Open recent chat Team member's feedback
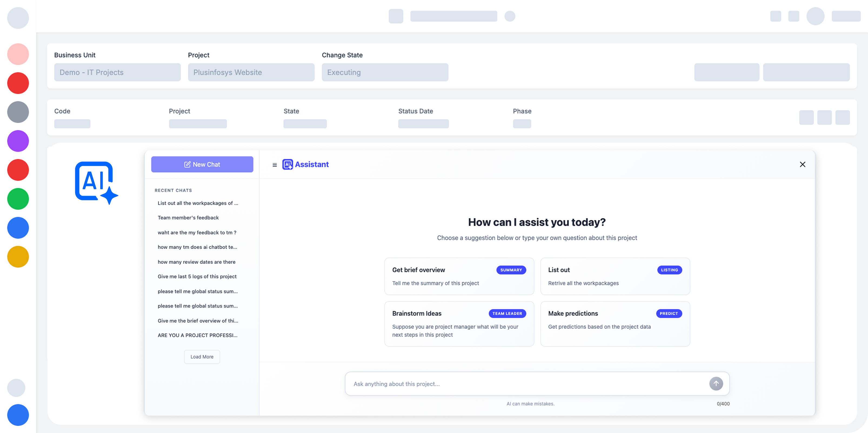The height and width of the screenshot is (433, 868). pyautogui.click(x=188, y=218)
